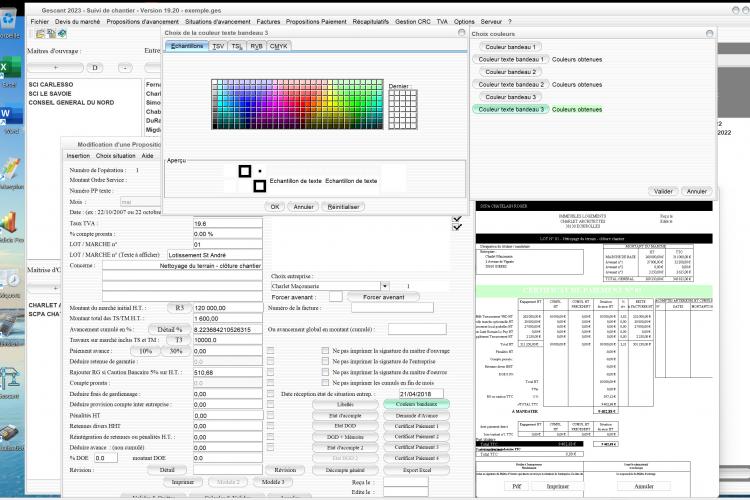The width and height of the screenshot is (750, 500).
Task: Select CONSEIL GENERAL DU NORD entry
Action: coord(71,102)
